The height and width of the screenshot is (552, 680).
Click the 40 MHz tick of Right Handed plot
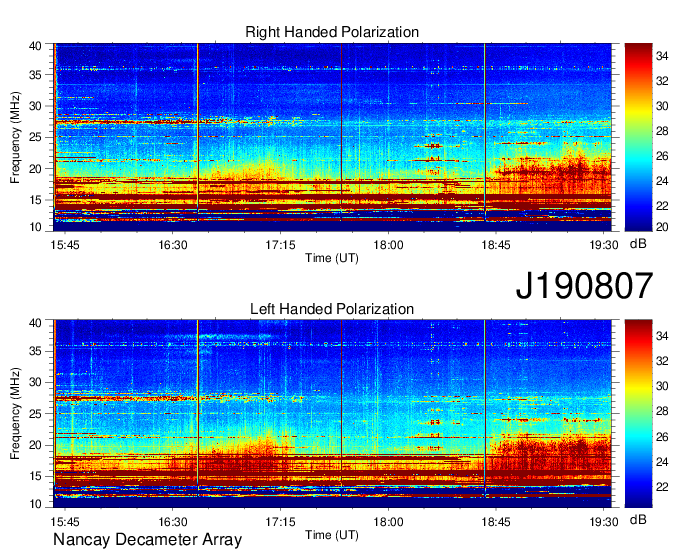[35, 46]
